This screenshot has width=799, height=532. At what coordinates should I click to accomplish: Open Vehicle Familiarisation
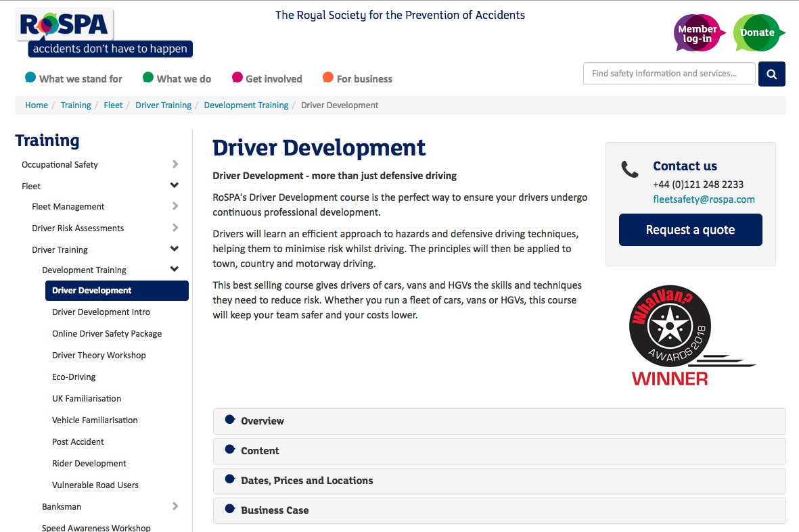[x=95, y=420]
